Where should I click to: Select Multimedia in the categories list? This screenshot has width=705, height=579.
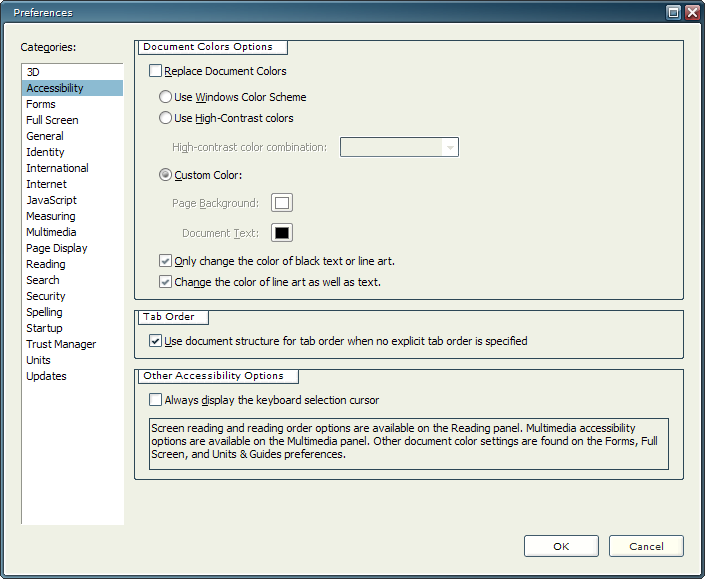tap(72, 232)
